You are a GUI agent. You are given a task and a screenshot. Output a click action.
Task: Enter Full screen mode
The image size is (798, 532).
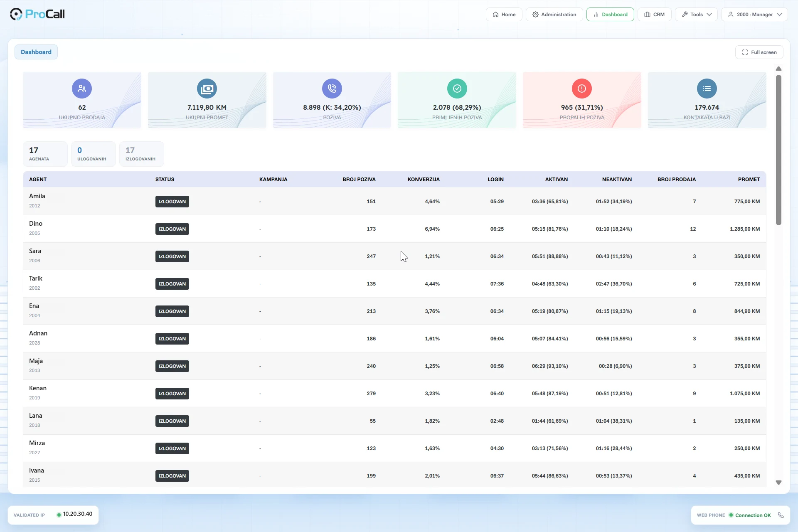tap(759, 52)
